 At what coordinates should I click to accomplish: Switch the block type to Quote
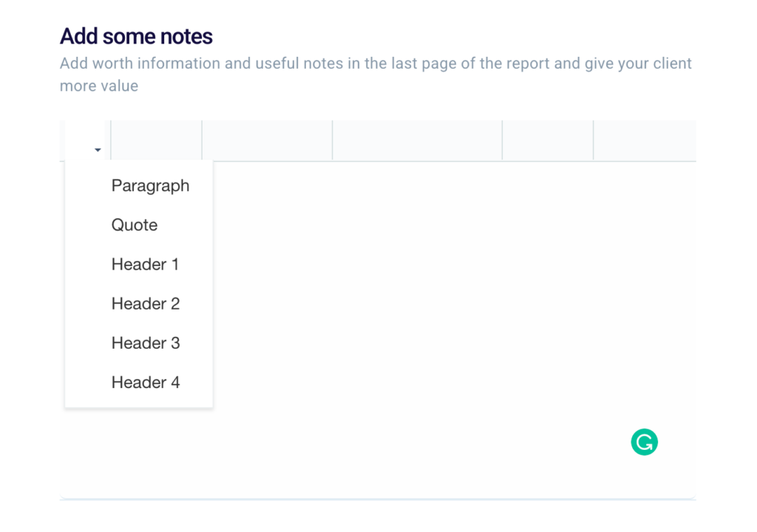click(x=135, y=225)
